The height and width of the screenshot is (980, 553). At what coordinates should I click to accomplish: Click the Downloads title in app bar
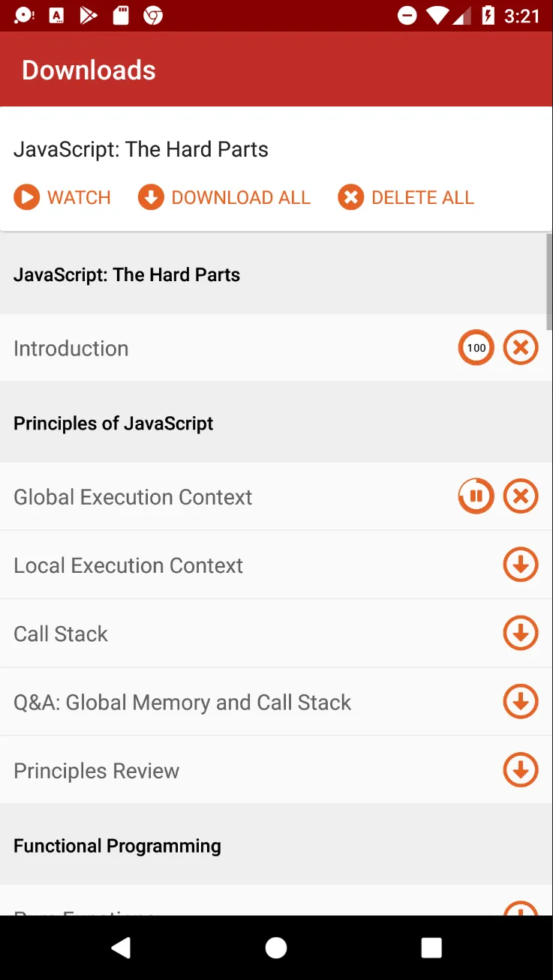click(x=89, y=70)
